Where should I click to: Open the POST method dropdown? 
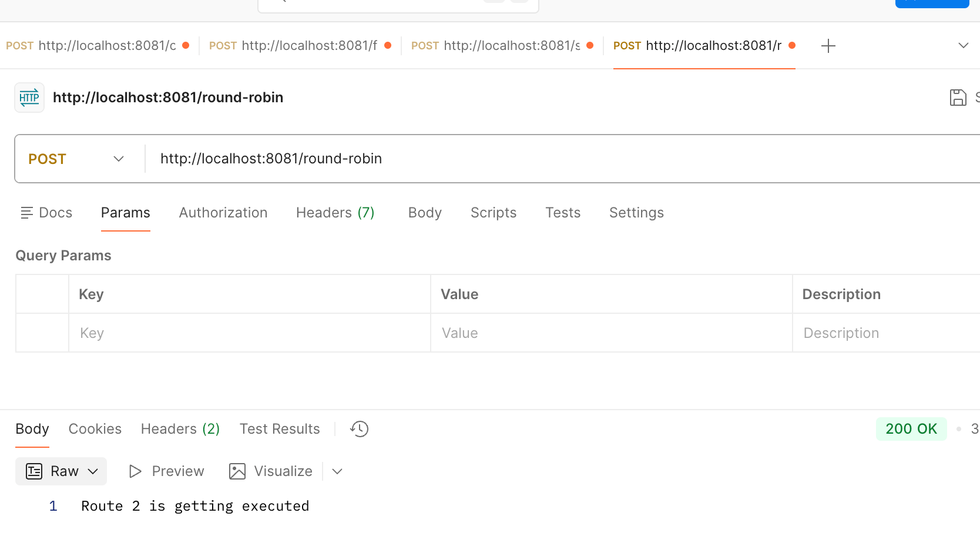76,159
